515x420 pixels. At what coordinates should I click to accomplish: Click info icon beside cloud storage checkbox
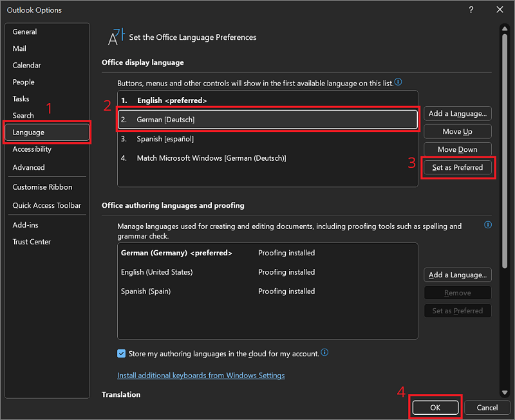pyautogui.click(x=324, y=352)
